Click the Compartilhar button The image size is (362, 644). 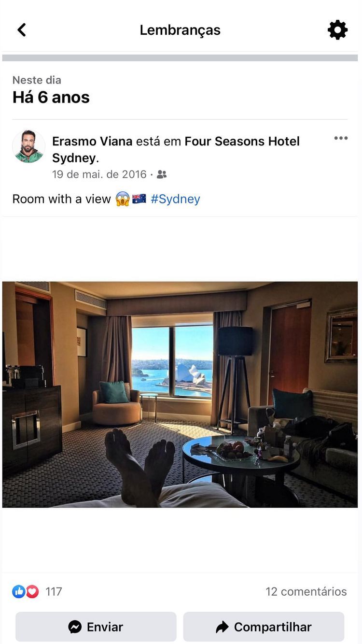pyautogui.click(x=264, y=627)
